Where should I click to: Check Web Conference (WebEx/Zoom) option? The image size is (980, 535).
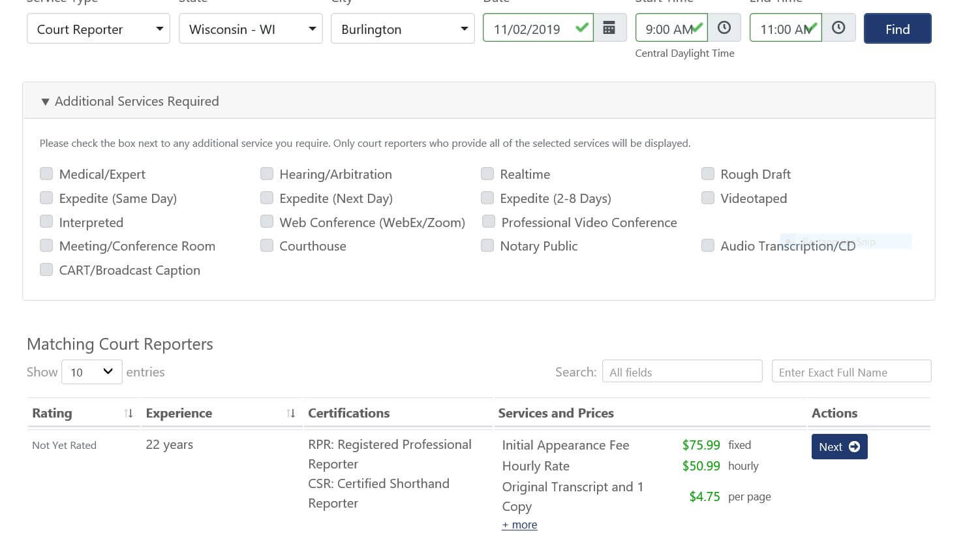tap(267, 222)
